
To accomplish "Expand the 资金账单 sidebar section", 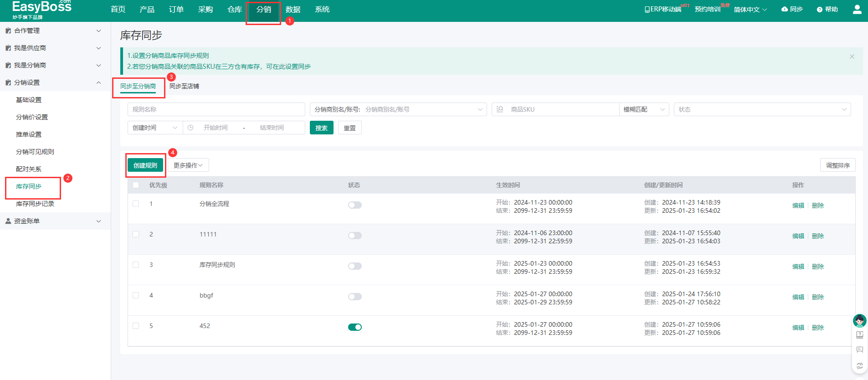I will [55, 221].
